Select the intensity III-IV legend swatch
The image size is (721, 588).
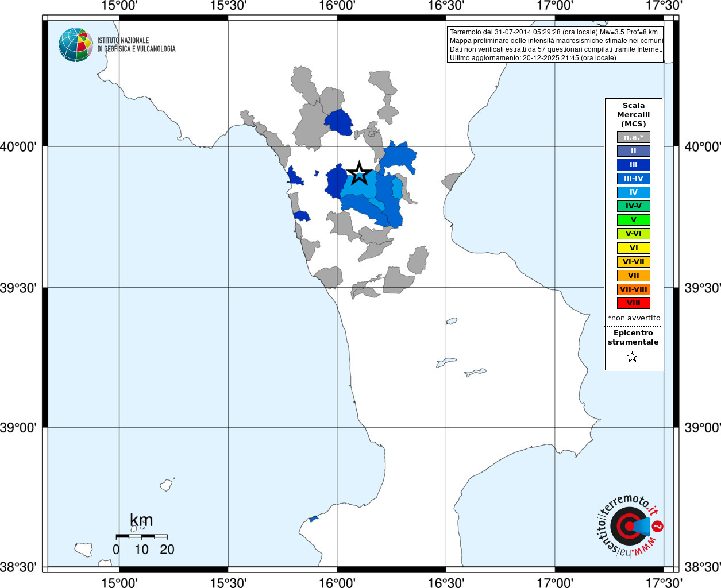point(634,179)
